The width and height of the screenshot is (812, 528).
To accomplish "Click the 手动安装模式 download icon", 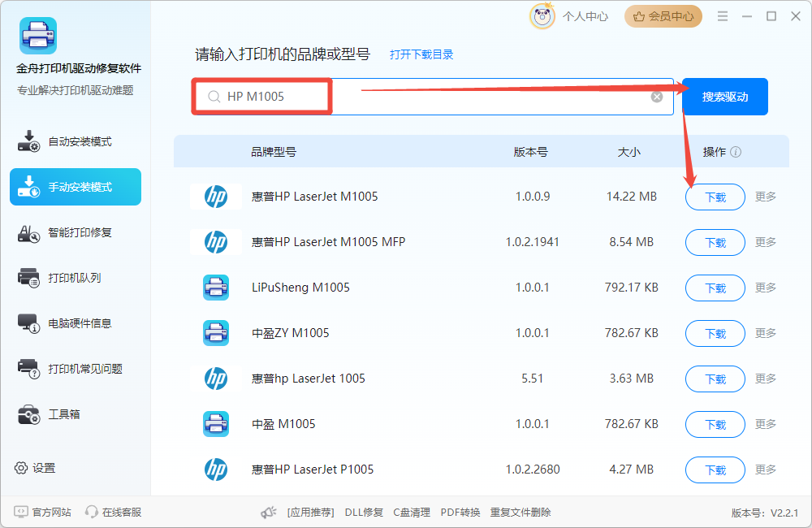I will [x=28, y=187].
